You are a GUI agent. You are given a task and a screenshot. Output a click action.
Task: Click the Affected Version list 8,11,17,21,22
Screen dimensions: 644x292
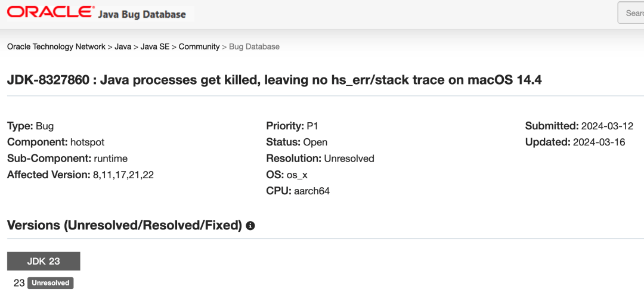123,175
